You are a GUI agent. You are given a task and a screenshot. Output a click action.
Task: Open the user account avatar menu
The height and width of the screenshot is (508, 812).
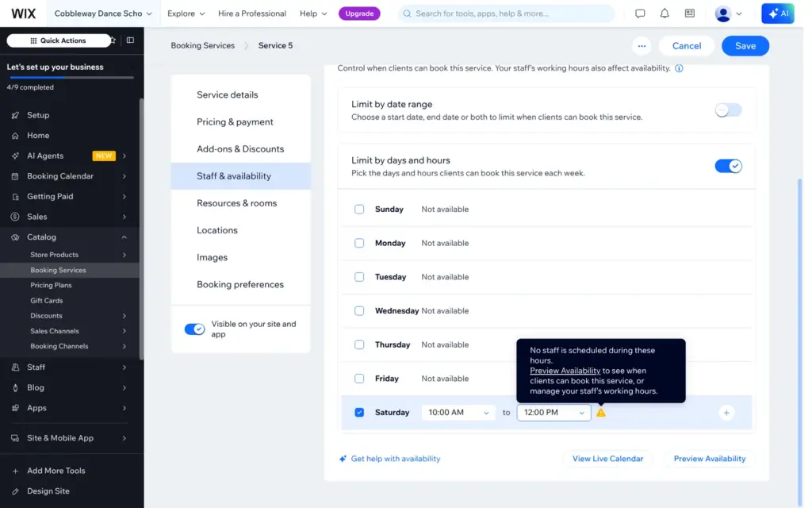pos(728,13)
